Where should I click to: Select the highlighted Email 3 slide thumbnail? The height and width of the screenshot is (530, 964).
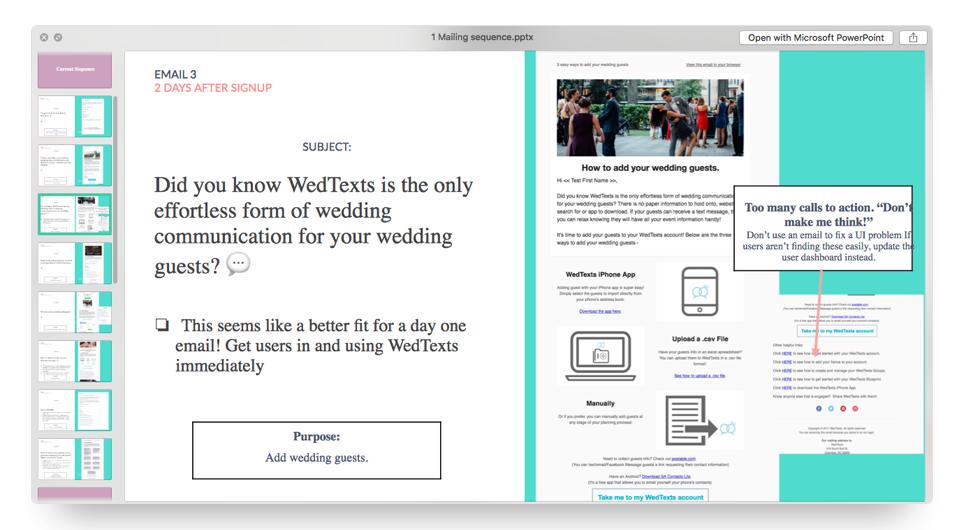click(75, 214)
